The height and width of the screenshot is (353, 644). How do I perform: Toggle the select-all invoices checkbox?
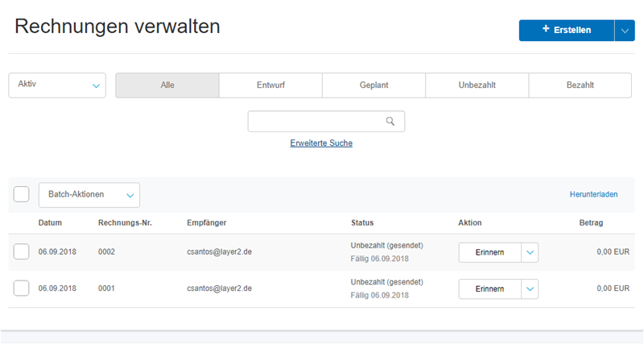point(22,194)
